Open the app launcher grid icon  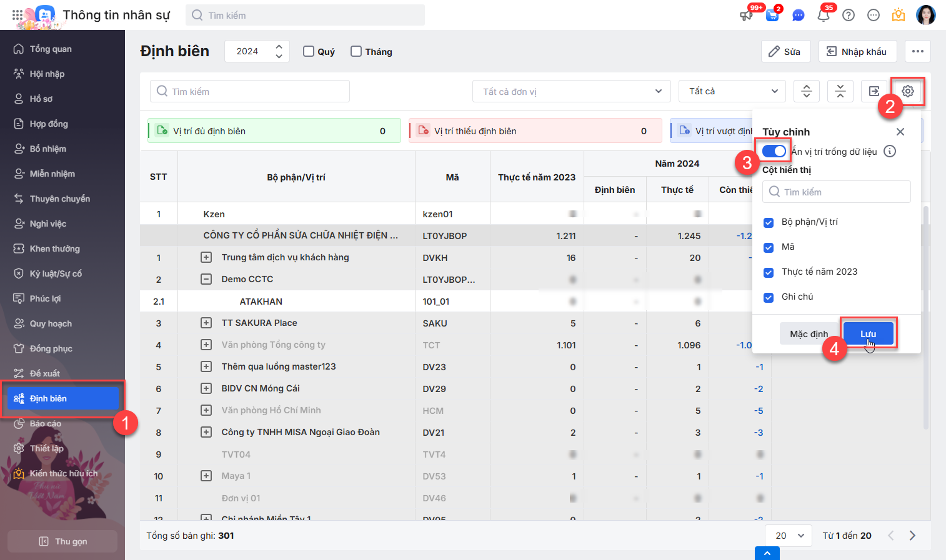tap(17, 15)
